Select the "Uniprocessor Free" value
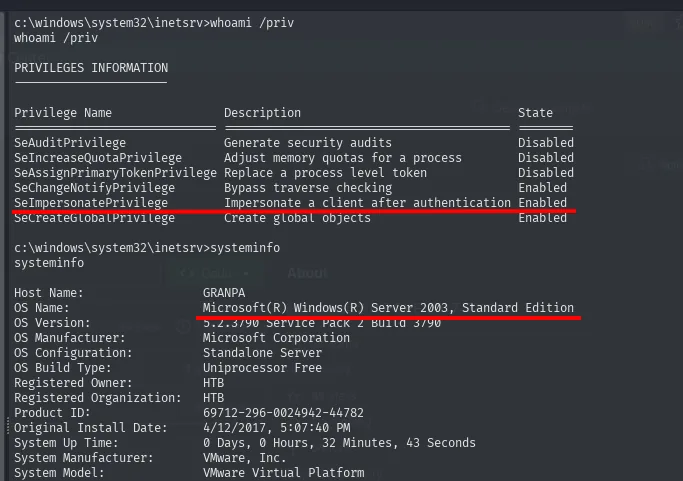Screen dimensions: 683x481 click(x=262, y=368)
